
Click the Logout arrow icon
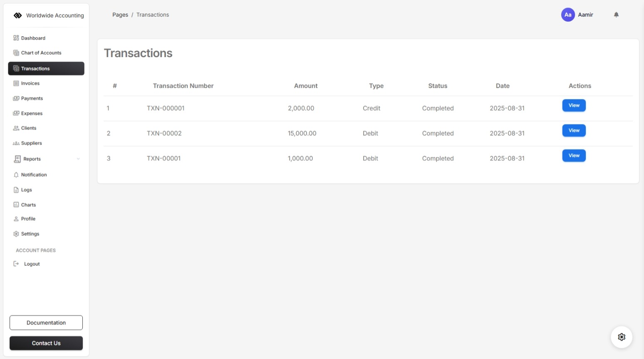pos(16,264)
